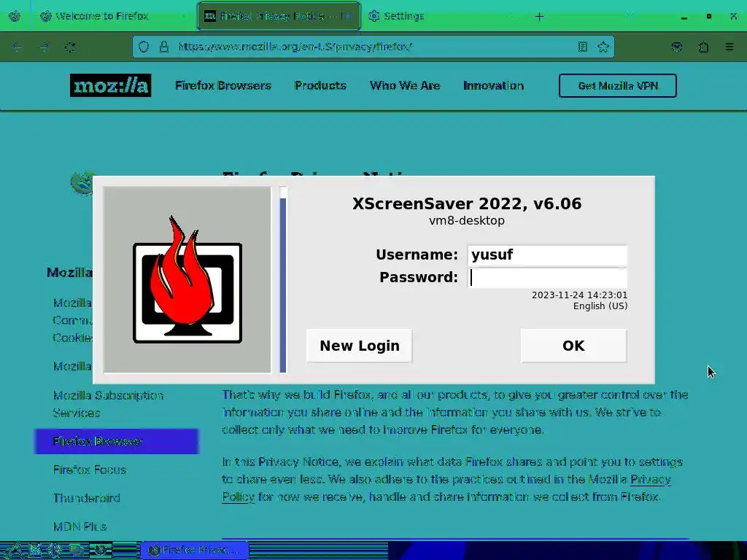Bookmark this page with the star icon
This screenshot has width=747, height=560.
coord(603,47)
